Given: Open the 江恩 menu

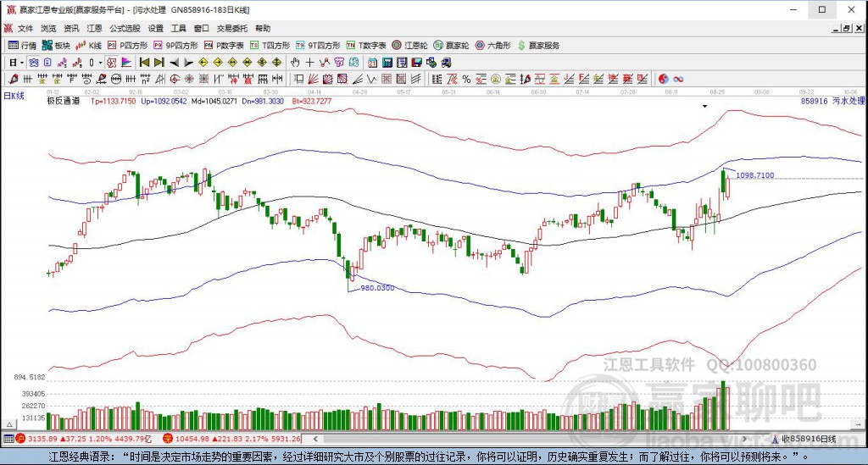Looking at the screenshot, I should tap(94, 28).
